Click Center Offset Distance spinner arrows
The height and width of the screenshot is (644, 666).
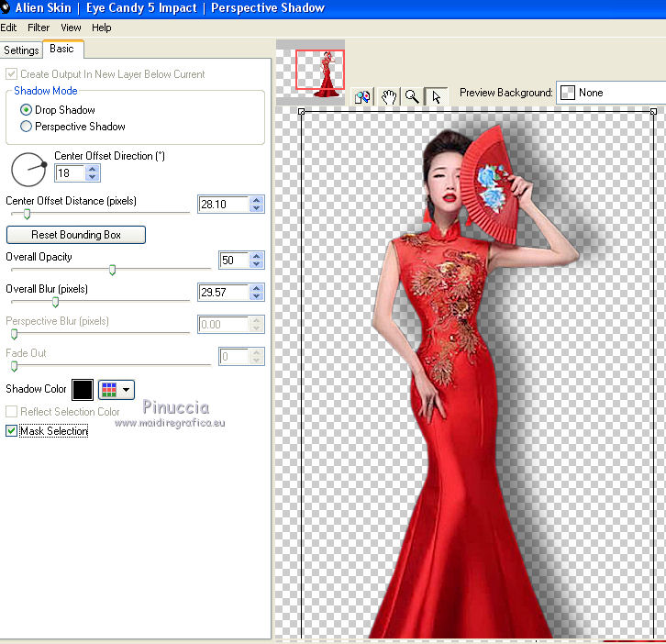[x=257, y=205]
